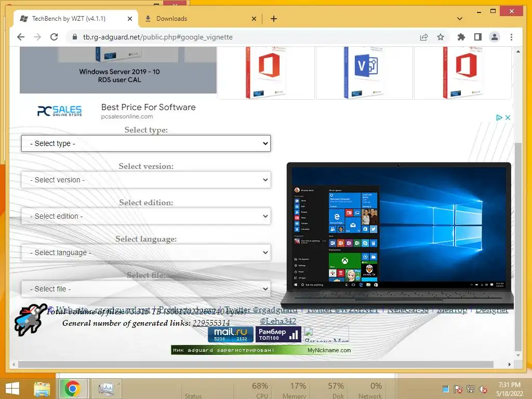The width and height of the screenshot is (532, 399).
Task: Click the scroll up arrow
Action: pos(518,51)
